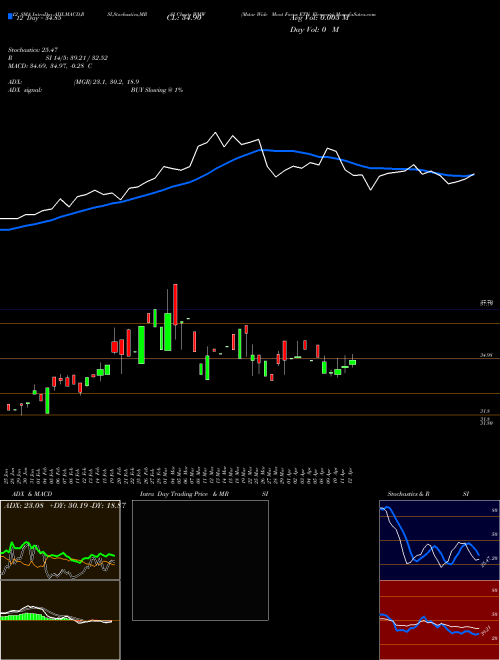Click the tall green candle at the chart's left
Viewport: 500px width, 660px height.
pyautogui.click(x=47, y=401)
